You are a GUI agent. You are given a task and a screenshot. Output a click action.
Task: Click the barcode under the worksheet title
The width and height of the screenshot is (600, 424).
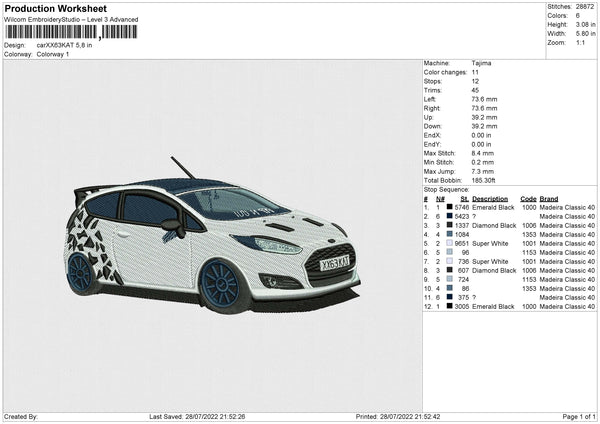click(71, 32)
